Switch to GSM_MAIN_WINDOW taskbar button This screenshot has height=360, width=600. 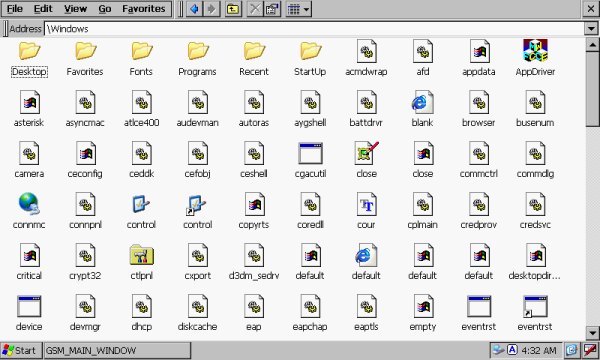click(x=117, y=350)
